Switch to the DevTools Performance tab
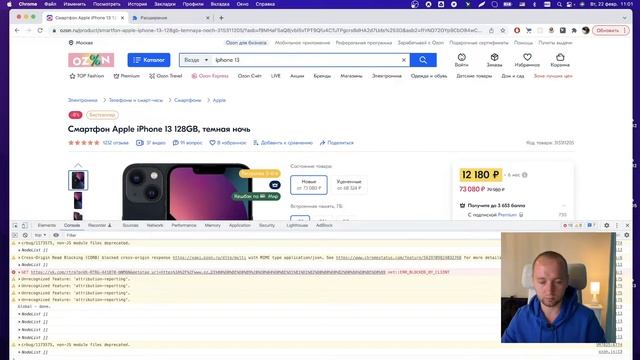This screenshot has height=360, width=640. pos(184,225)
